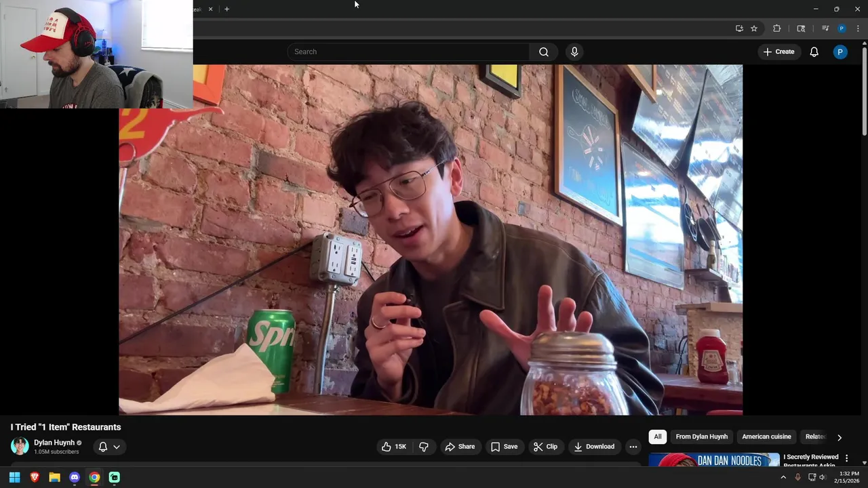Image resolution: width=868 pixels, height=488 pixels.
Task: Select the All filter chip
Action: click(x=657, y=436)
